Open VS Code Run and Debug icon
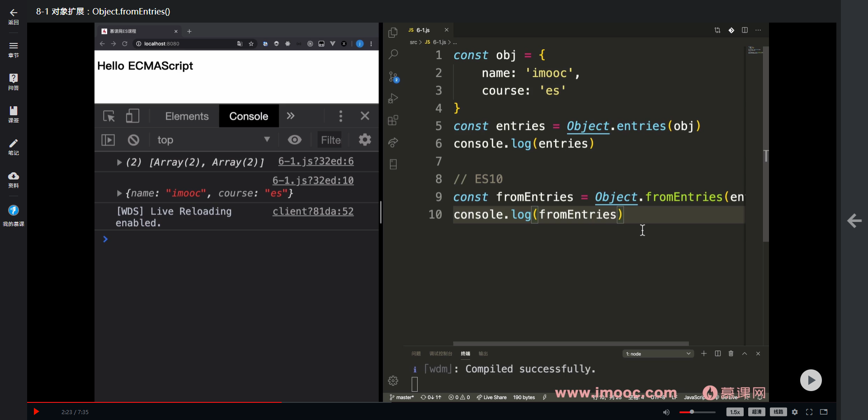This screenshot has height=420, width=868. (393, 99)
